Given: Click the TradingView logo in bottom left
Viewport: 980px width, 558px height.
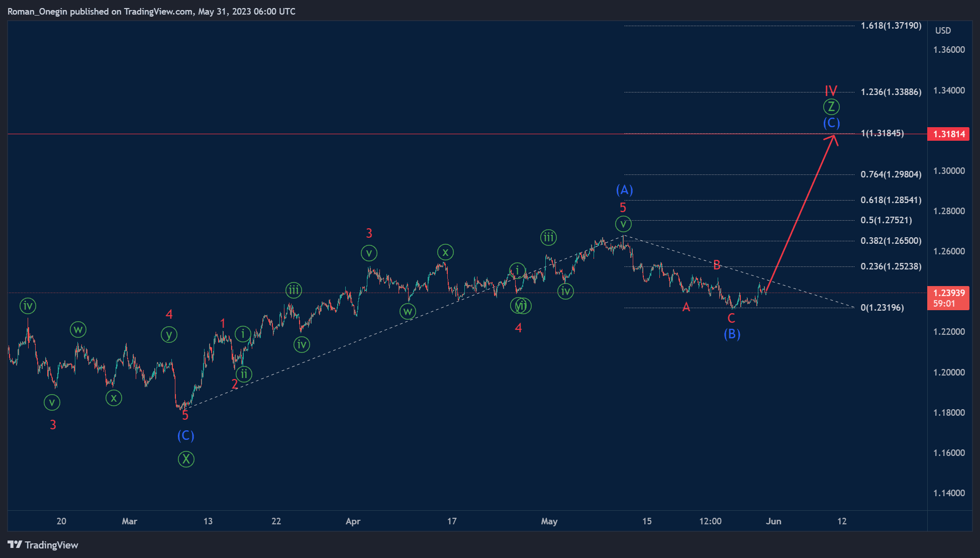Looking at the screenshot, I should pos(42,545).
